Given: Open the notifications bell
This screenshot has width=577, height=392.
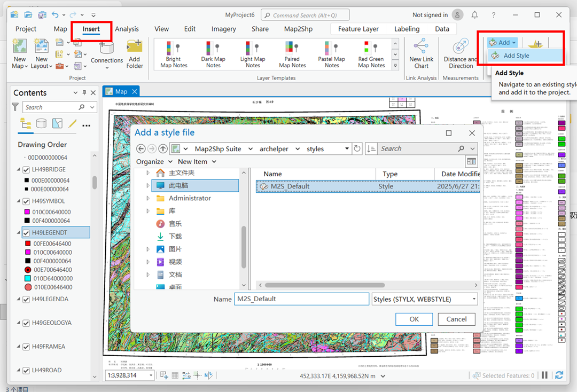Looking at the screenshot, I should (474, 15).
